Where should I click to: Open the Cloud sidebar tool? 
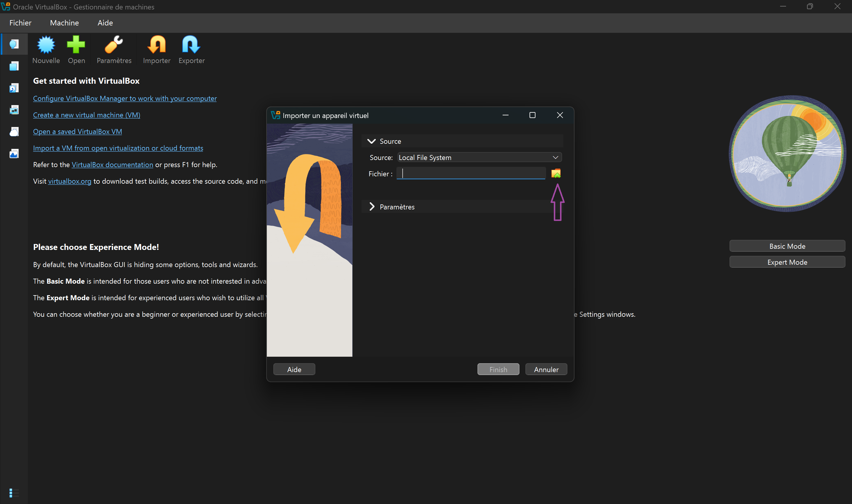(x=14, y=132)
